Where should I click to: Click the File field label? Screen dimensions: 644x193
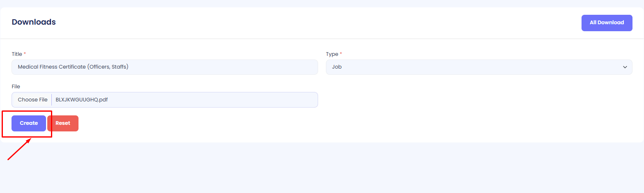16,87
